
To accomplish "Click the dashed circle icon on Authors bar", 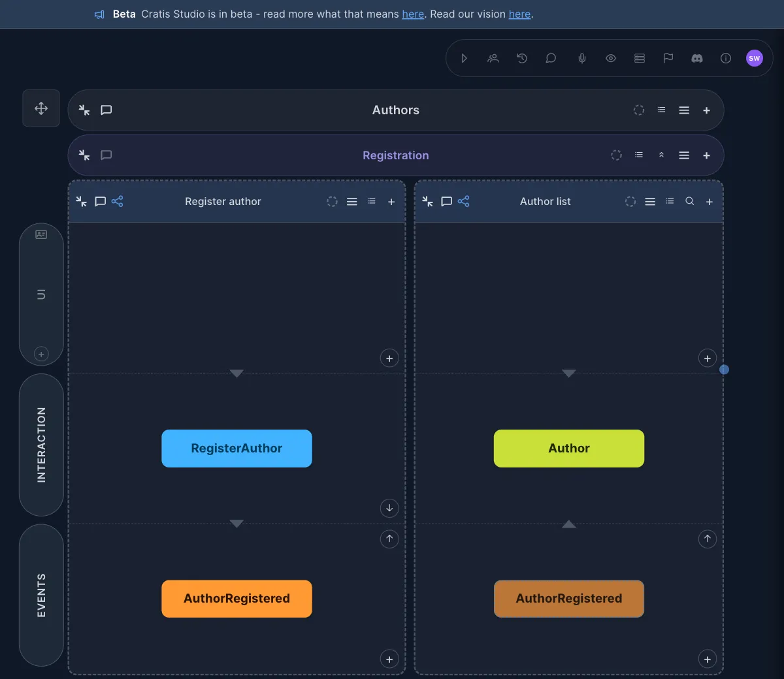I will [639, 110].
